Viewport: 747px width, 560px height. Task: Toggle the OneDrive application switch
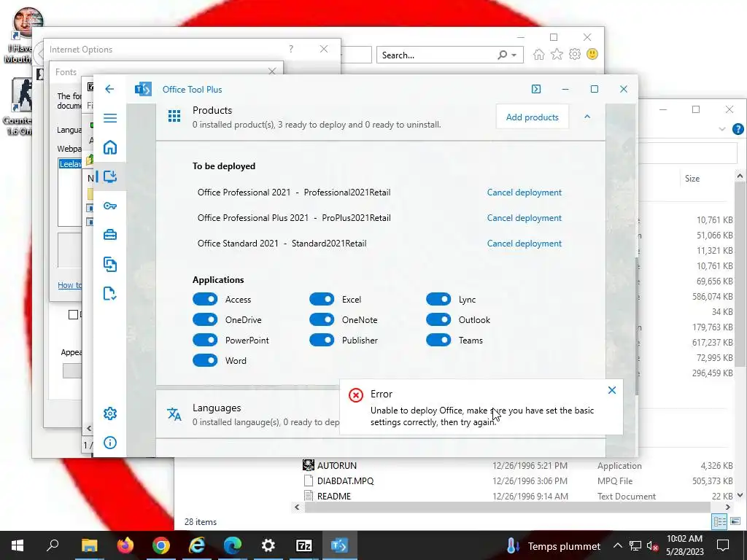point(205,319)
